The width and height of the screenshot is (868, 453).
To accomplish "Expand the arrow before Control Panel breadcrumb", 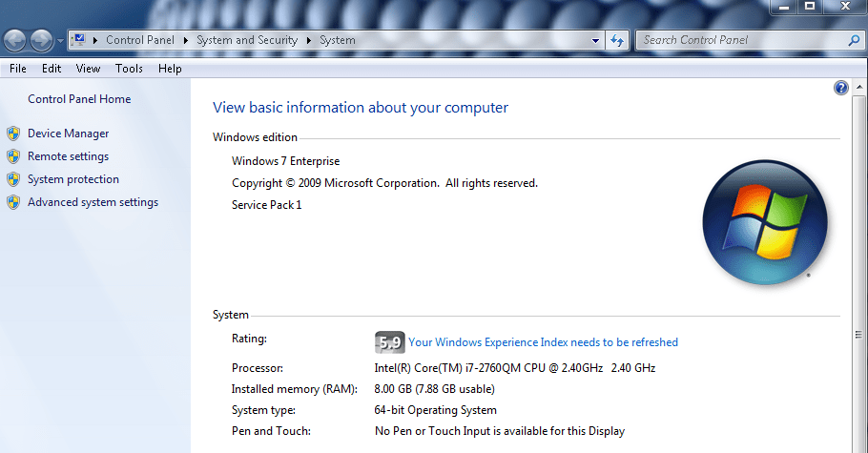I will pos(95,40).
